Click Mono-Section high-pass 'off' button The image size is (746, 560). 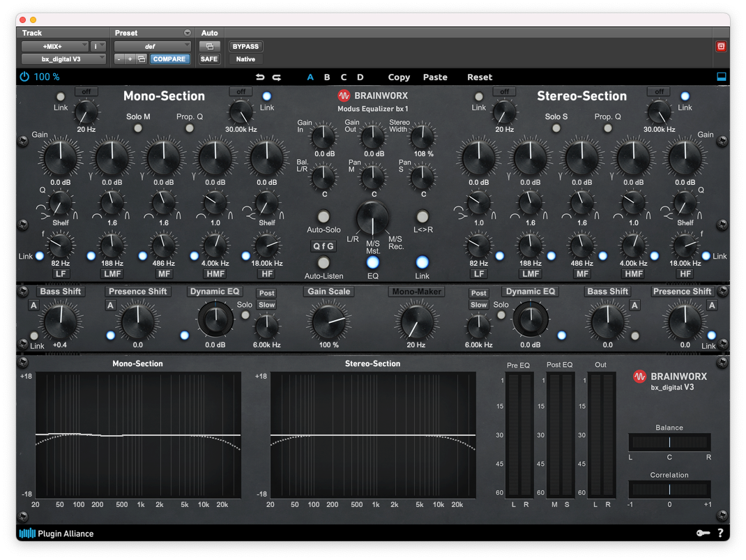click(x=86, y=91)
